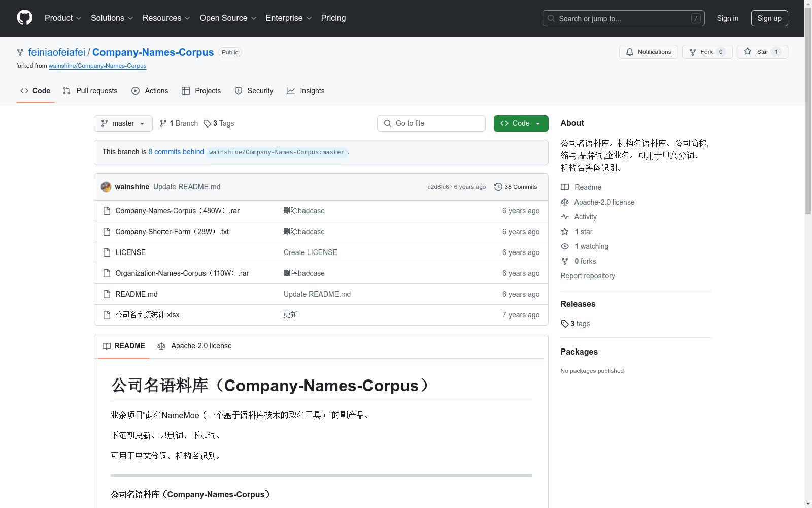Fork this repository
This screenshot has height=508, width=812.
tap(707, 52)
